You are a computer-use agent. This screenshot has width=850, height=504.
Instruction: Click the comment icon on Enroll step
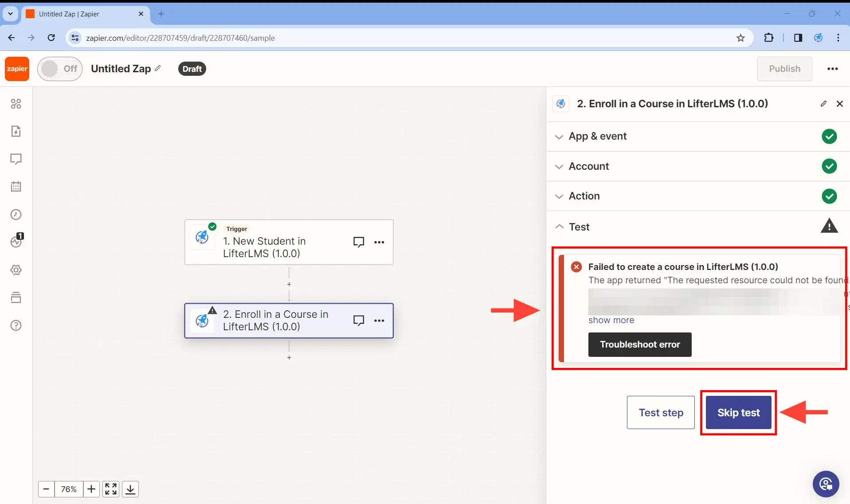point(359,320)
